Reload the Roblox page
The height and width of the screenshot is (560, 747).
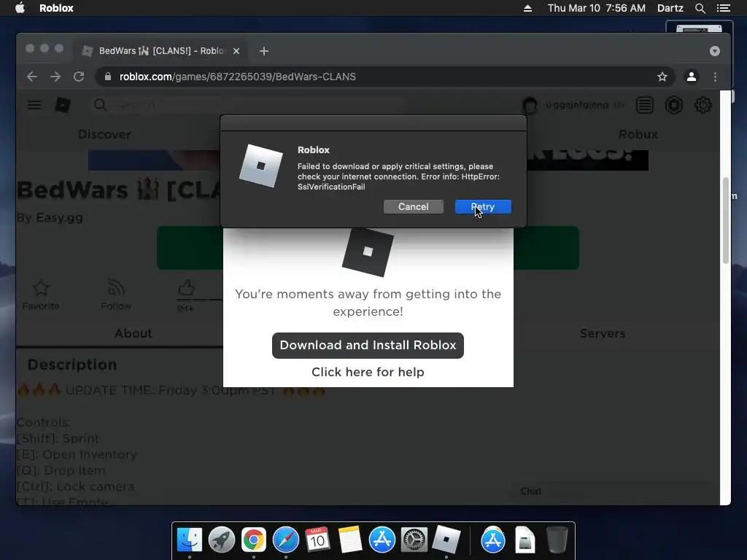pyautogui.click(x=79, y=77)
